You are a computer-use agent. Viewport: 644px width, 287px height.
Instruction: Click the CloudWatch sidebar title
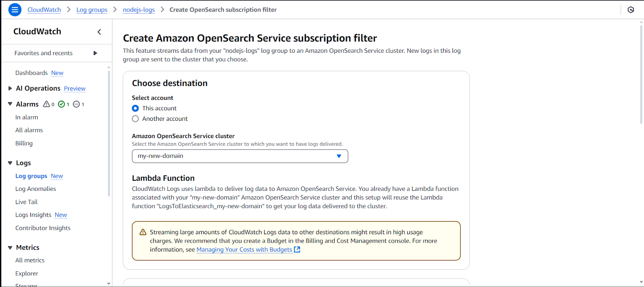coord(37,31)
